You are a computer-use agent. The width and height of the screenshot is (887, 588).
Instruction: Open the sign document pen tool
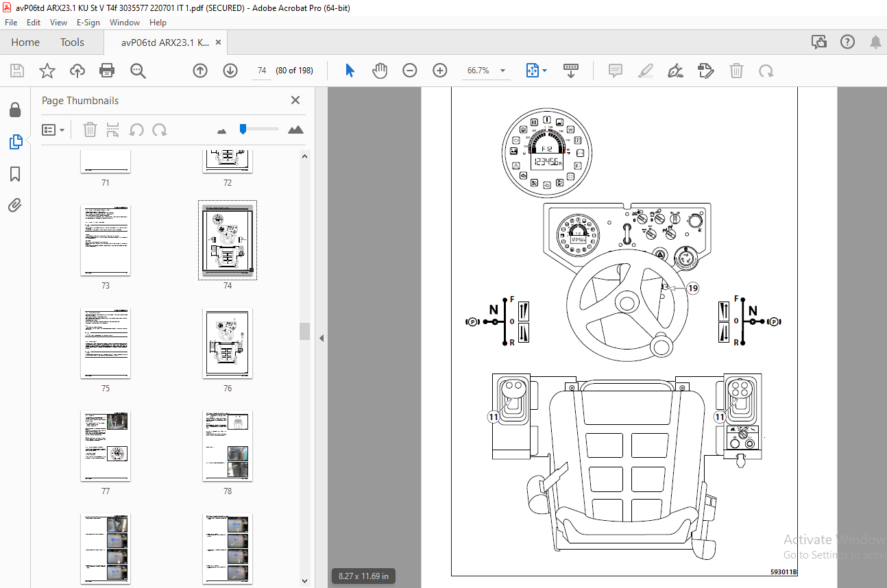click(x=676, y=71)
